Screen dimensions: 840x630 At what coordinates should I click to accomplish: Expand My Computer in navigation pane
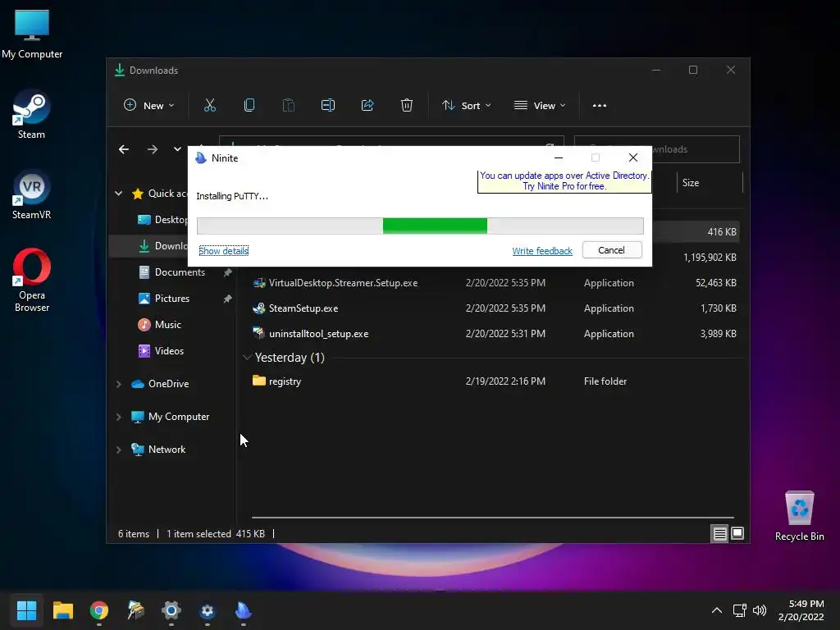[x=118, y=417]
